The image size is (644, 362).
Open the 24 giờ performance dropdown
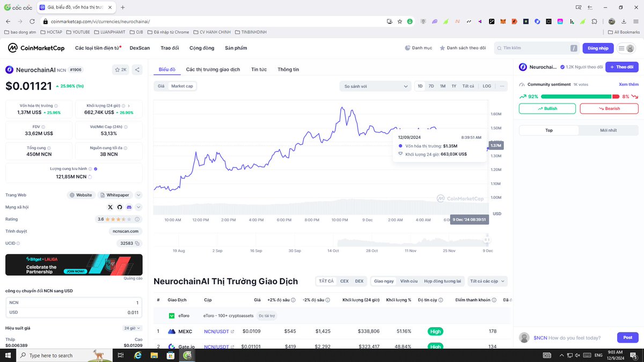coord(132,328)
